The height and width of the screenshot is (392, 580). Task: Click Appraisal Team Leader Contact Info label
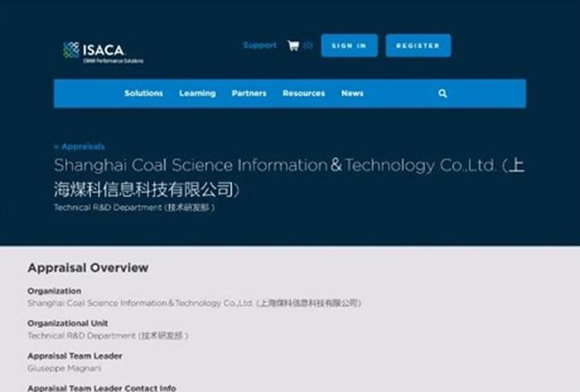click(102, 388)
